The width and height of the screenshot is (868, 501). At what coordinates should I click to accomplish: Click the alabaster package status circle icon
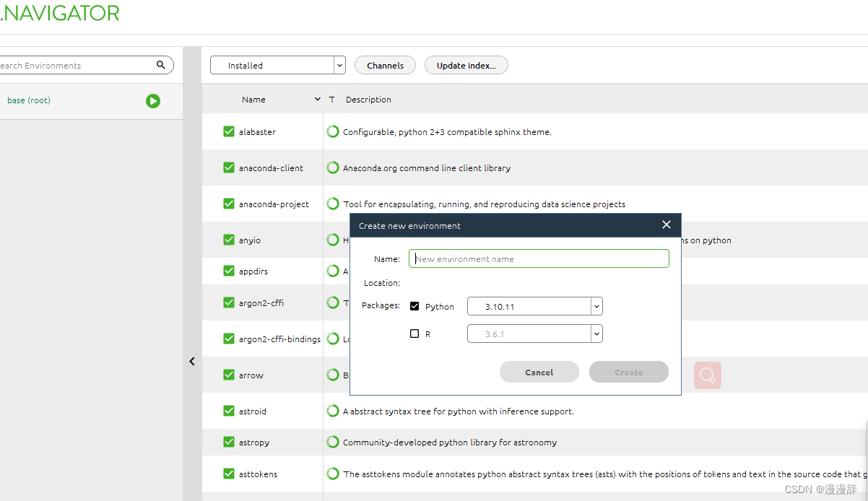[333, 131]
